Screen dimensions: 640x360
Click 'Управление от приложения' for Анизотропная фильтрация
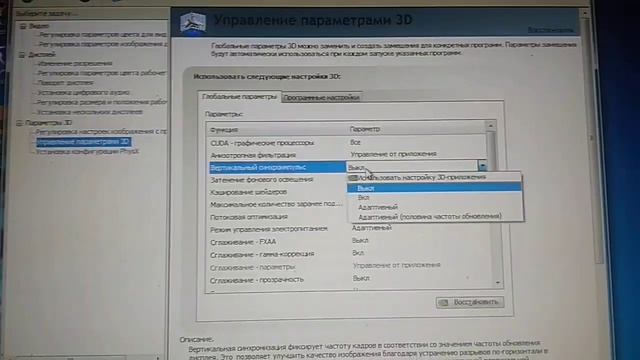coord(393,154)
